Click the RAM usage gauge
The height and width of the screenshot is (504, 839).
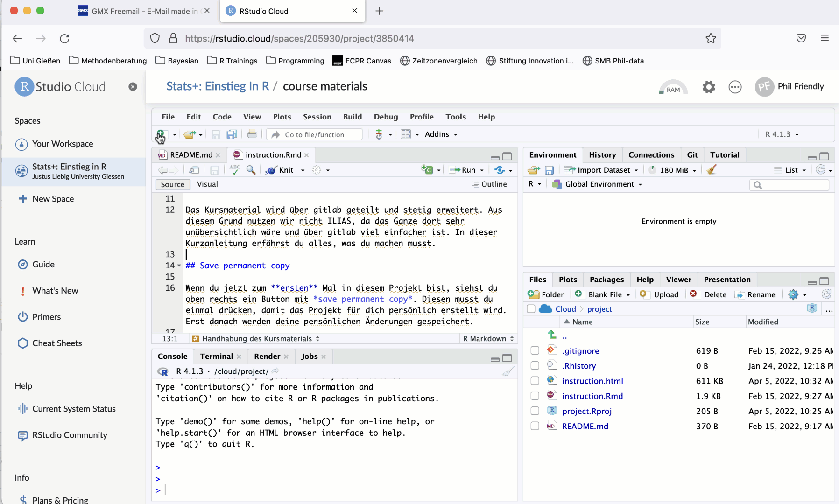pos(673,88)
